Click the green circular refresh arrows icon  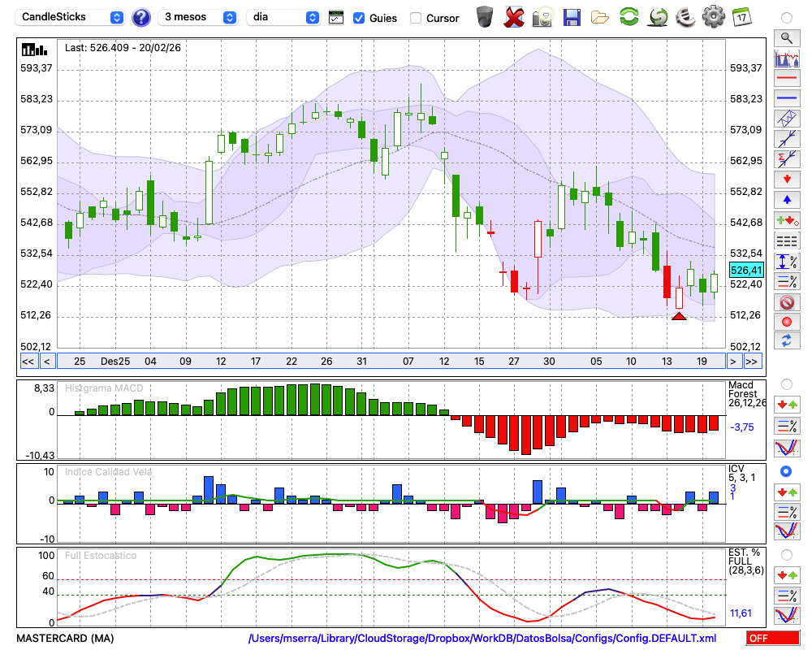click(628, 16)
